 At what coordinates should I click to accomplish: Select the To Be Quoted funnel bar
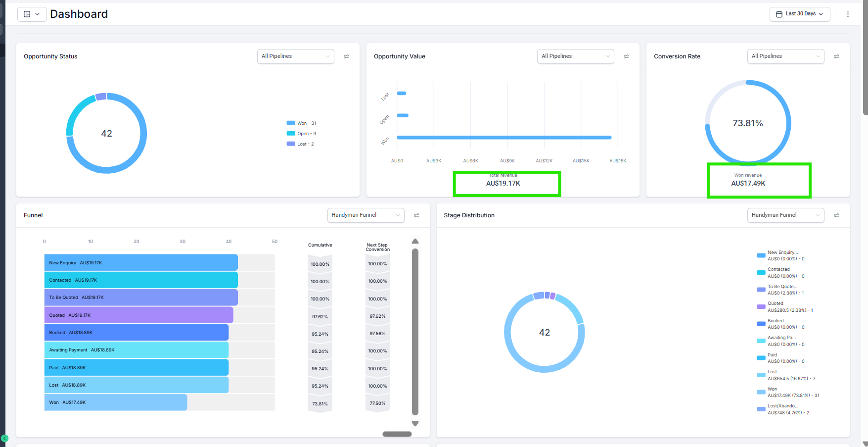tap(141, 298)
